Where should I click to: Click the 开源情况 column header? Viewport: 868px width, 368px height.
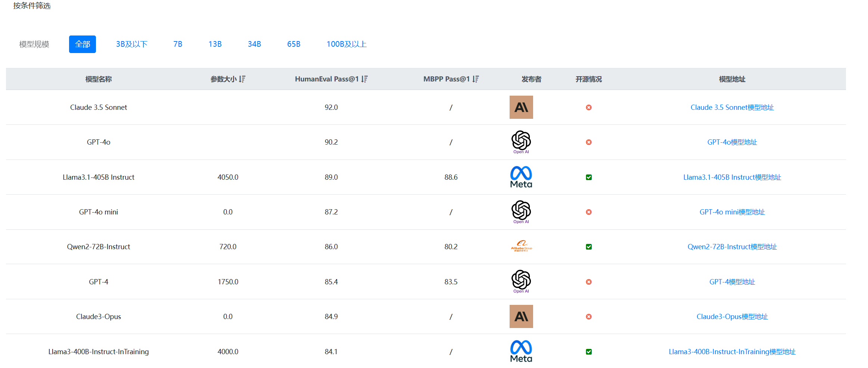pos(589,79)
